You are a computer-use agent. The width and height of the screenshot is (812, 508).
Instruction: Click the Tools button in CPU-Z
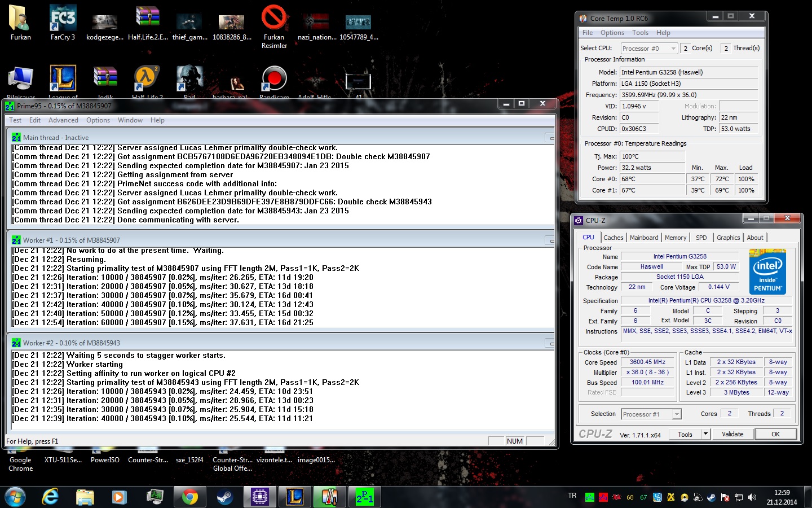click(x=685, y=434)
